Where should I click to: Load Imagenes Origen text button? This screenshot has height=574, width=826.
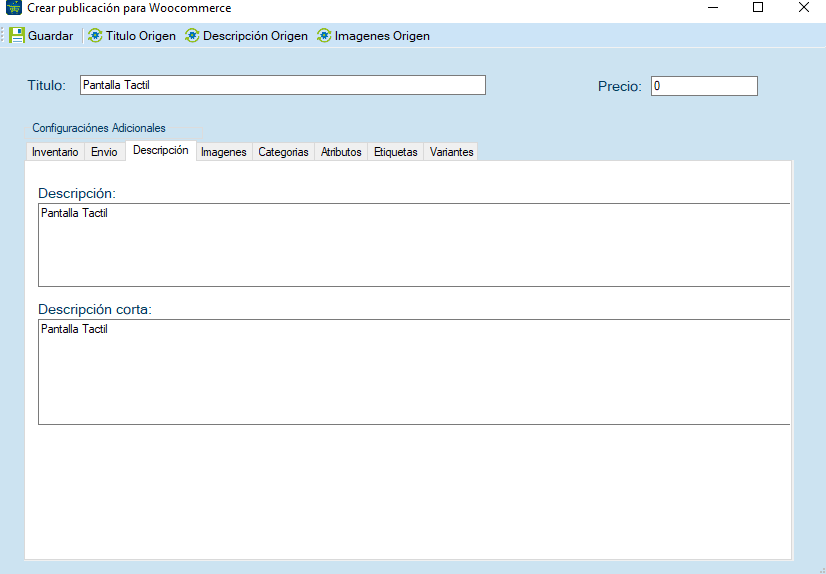pyautogui.click(x=382, y=36)
